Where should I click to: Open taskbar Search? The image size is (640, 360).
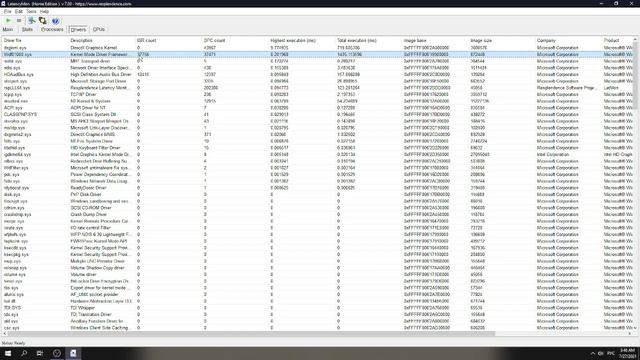pyautogui.click(x=24, y=353)
